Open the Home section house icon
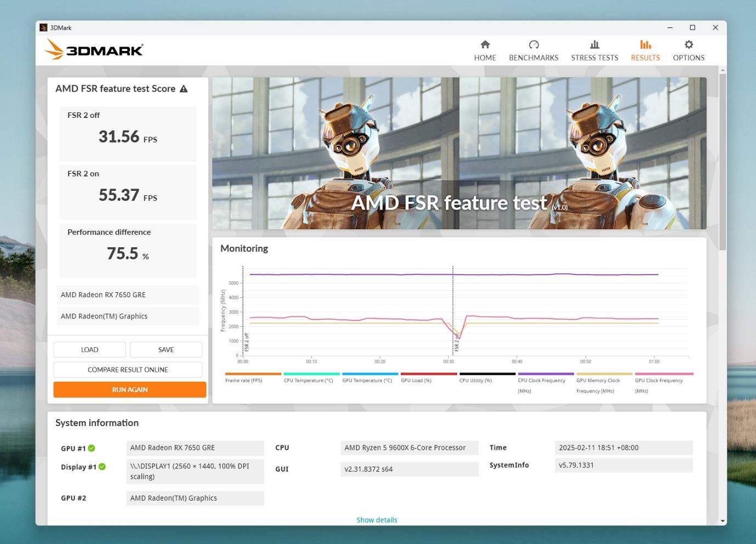This screenshot has width=756, height=544. tap(485, 44)
